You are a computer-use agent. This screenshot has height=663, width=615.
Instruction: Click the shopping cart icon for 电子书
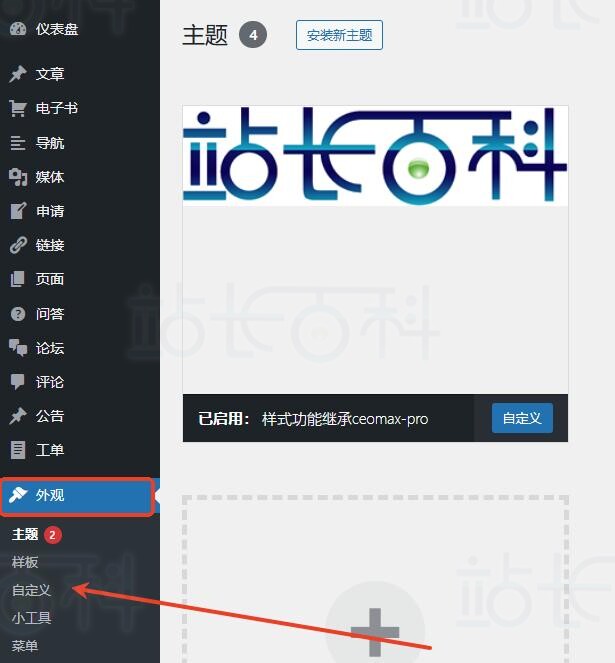[x=18, y=108]
